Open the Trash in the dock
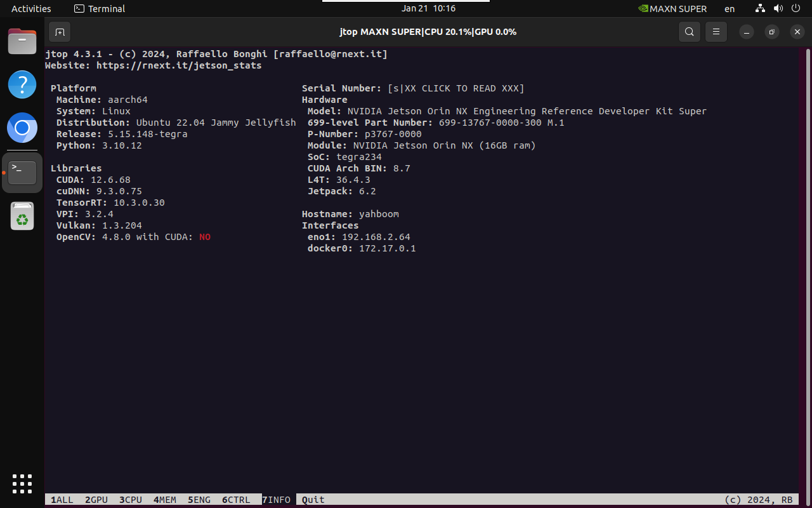 (22, 217)
